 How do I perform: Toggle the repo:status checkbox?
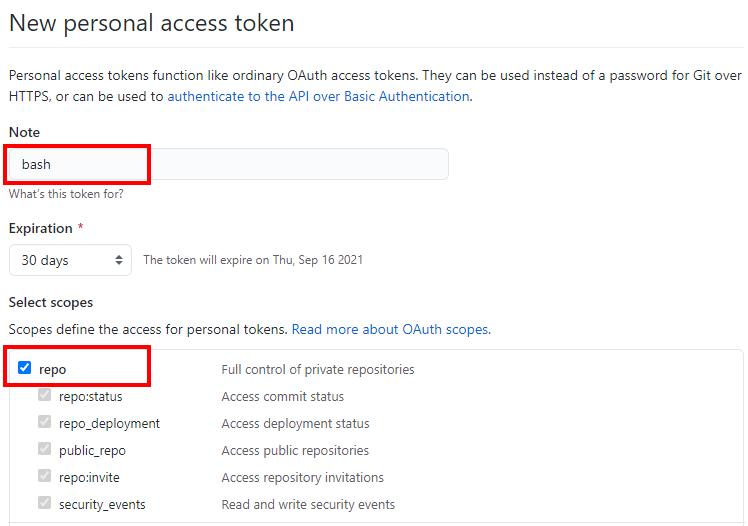(x=44, y=395)
